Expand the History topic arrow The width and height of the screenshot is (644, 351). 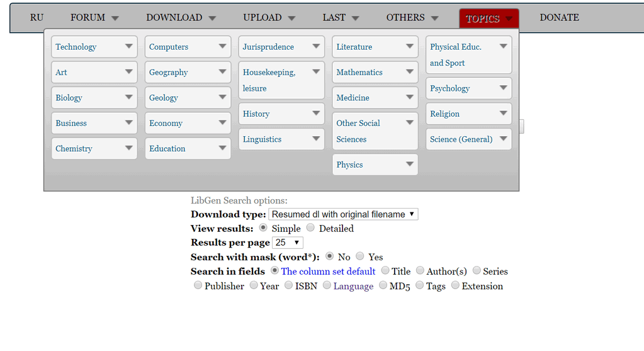[x=316, y=113]
